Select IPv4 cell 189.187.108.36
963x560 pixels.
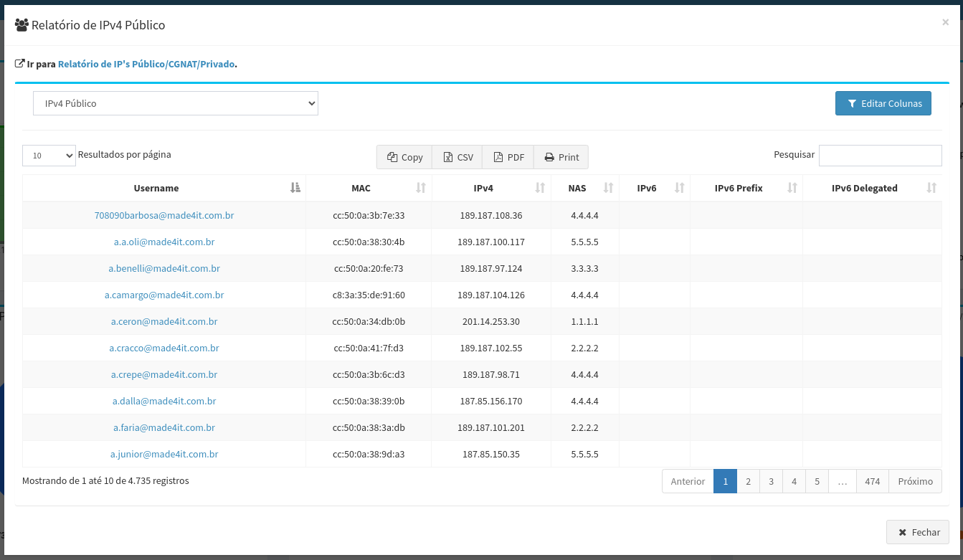pyautogui.click(x=491, y=215)
